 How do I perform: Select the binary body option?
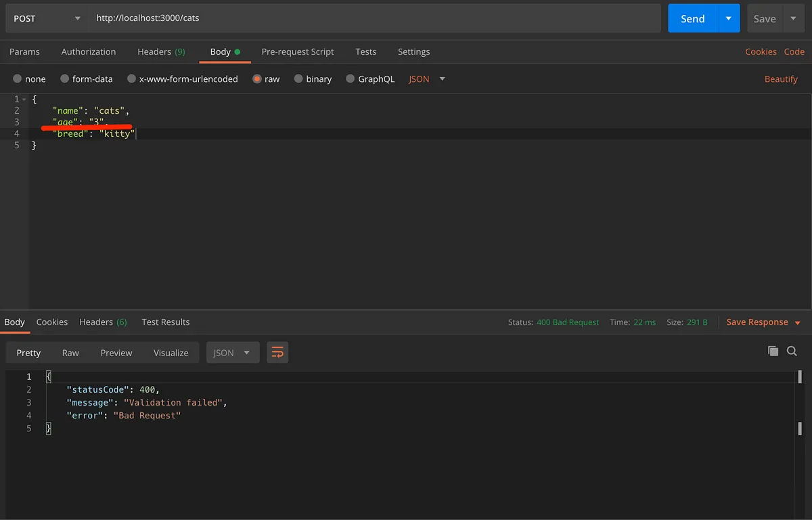pos(313,79)
